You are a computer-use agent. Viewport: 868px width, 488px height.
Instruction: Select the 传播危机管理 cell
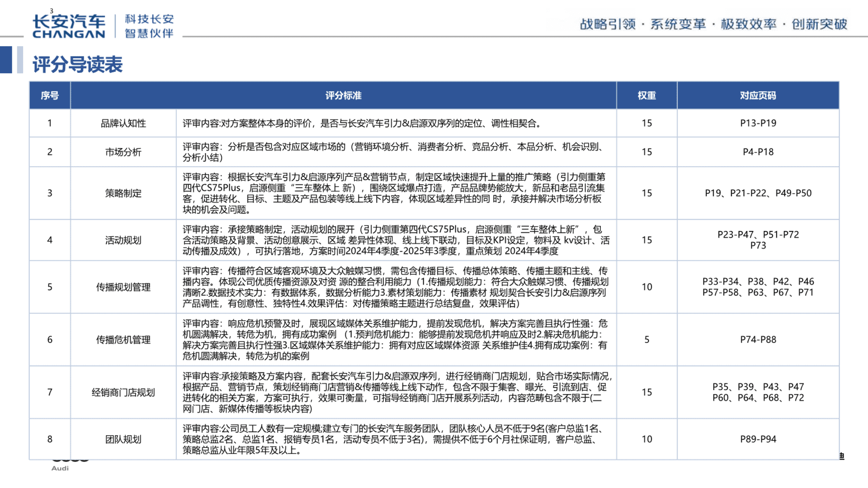[x=123, y=339]
